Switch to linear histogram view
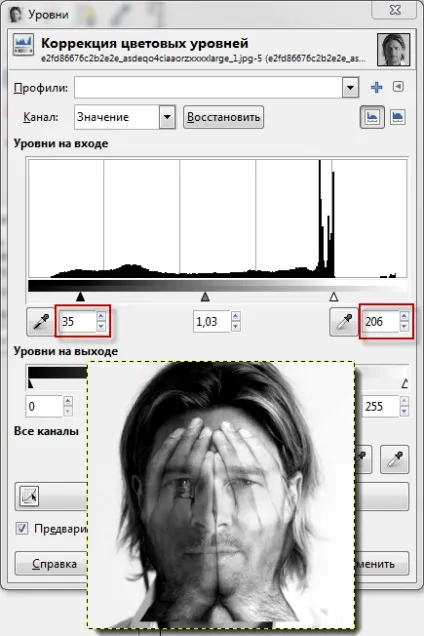Screen dimensions: 424x636 point(372,117)
